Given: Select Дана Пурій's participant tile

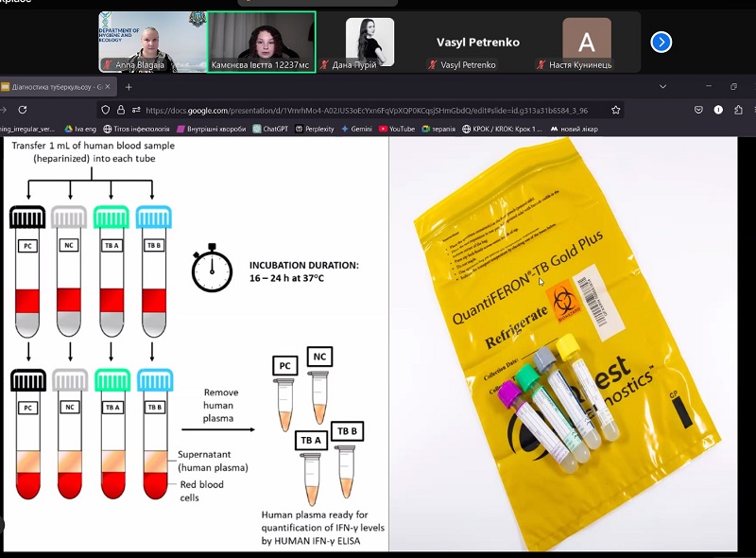Looking at the screenshot, I should pyautogui.click(x=369, y=43).
